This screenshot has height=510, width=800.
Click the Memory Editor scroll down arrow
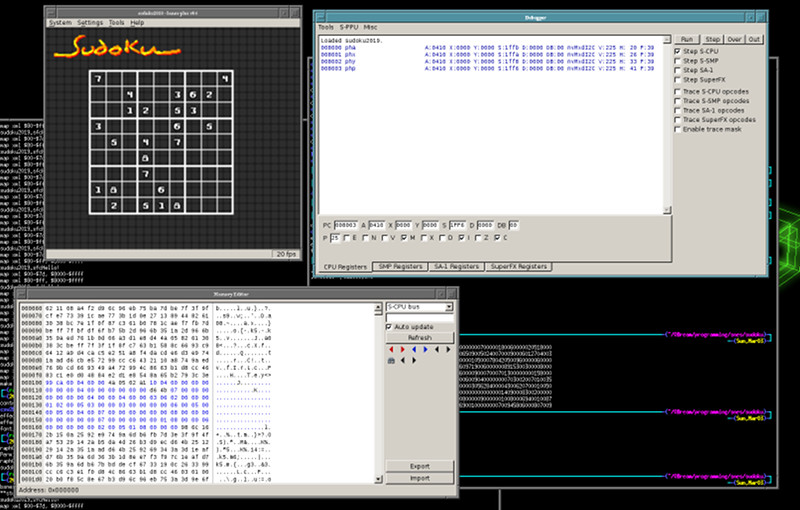pos(378,479)
